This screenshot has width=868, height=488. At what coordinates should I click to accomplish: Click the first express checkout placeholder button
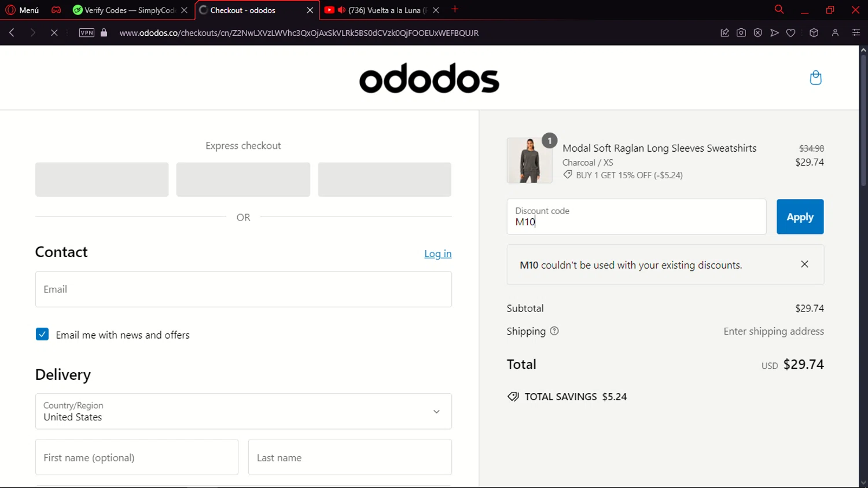tap(102, 179)
